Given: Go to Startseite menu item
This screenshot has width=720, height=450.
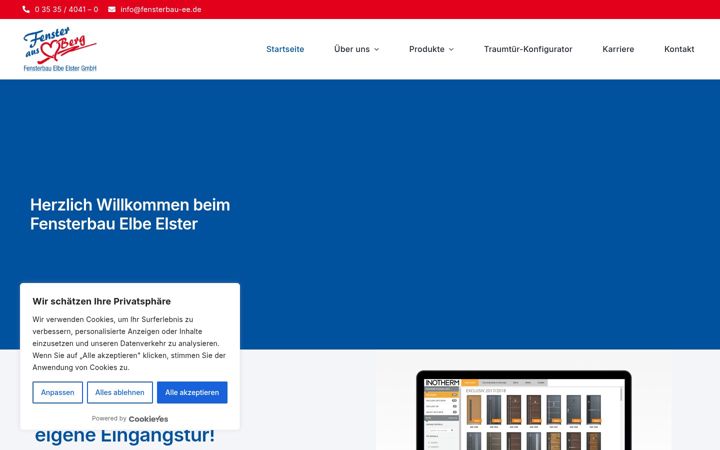Looking at the screenshot, I should tap(285, 49).
